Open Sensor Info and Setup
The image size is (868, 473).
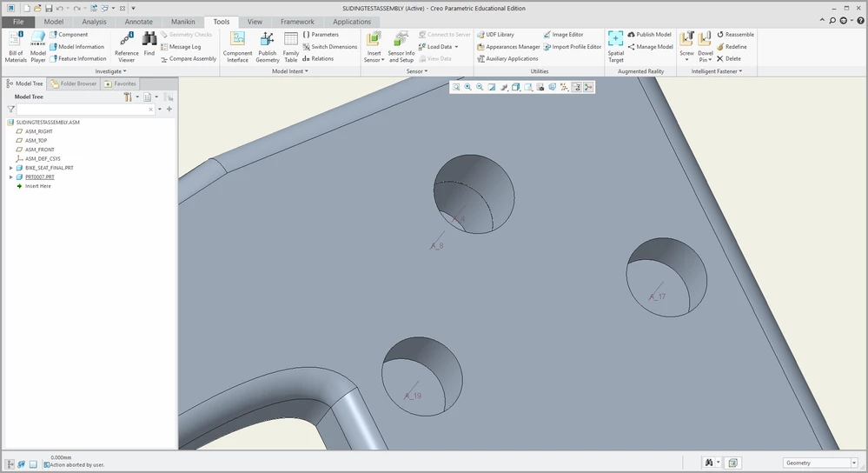click(x=401, y=47)
